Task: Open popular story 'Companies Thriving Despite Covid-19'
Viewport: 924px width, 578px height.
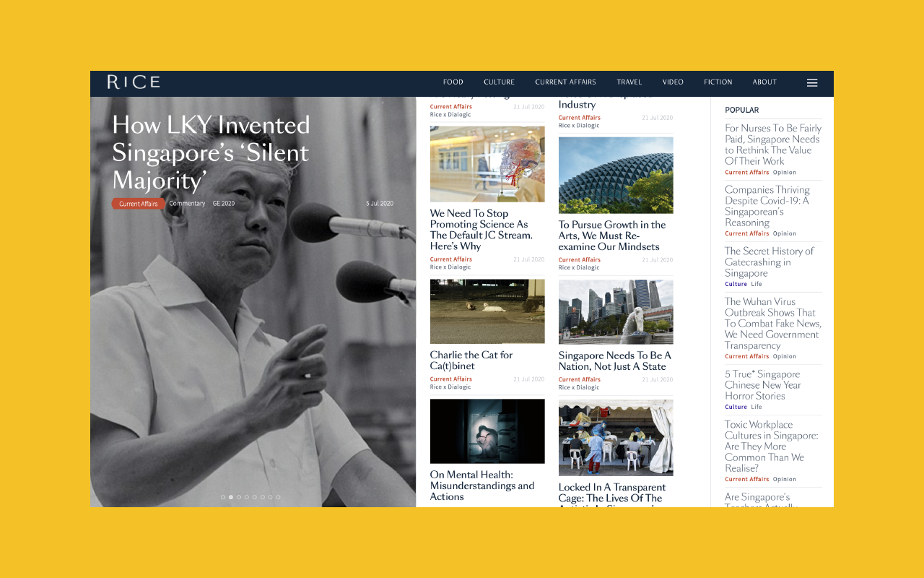Action: click(x=767, y=206)
